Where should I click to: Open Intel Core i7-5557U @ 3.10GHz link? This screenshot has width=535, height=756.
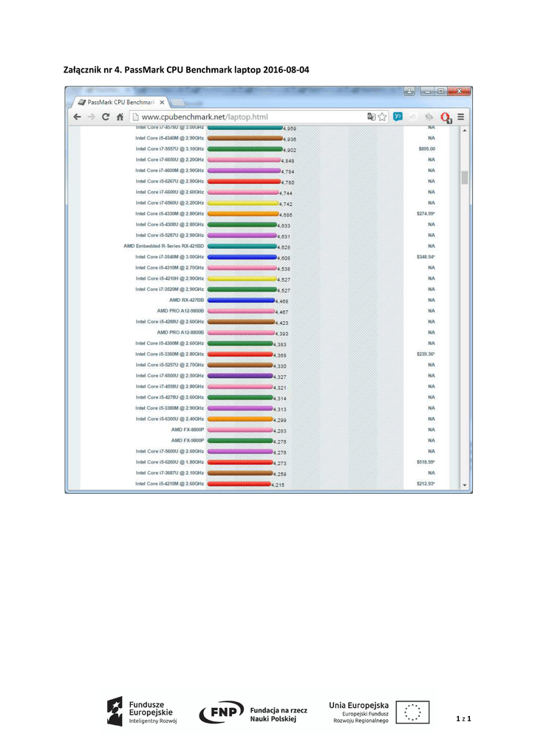coord(169,148)
